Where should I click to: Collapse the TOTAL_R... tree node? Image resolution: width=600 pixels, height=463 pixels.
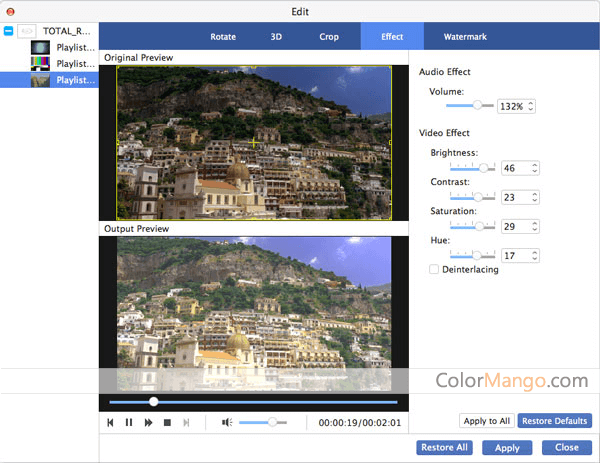(x=9, y=31)
